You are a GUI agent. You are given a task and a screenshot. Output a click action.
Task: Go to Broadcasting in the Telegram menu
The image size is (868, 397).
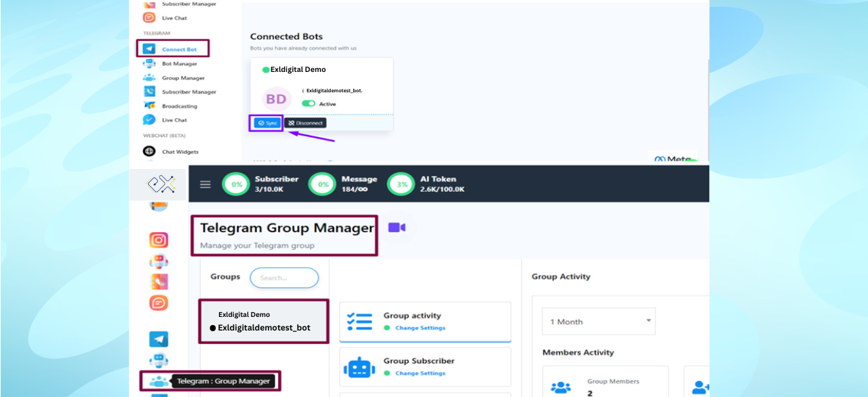coord(180,106)
